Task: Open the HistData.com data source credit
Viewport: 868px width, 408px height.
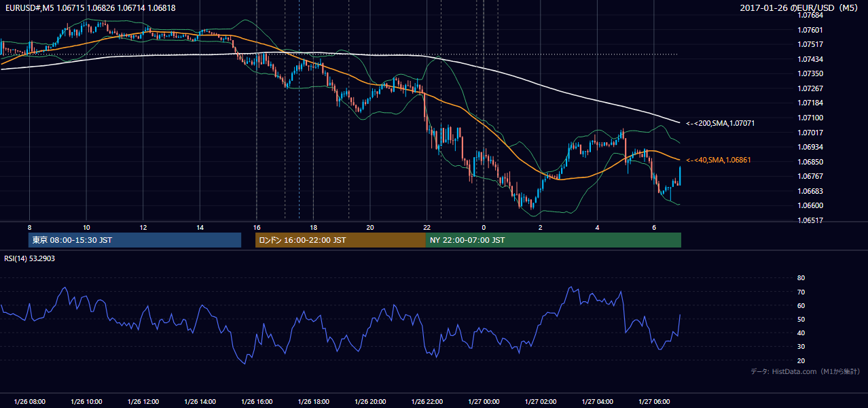Action: (x=805, y=371)
